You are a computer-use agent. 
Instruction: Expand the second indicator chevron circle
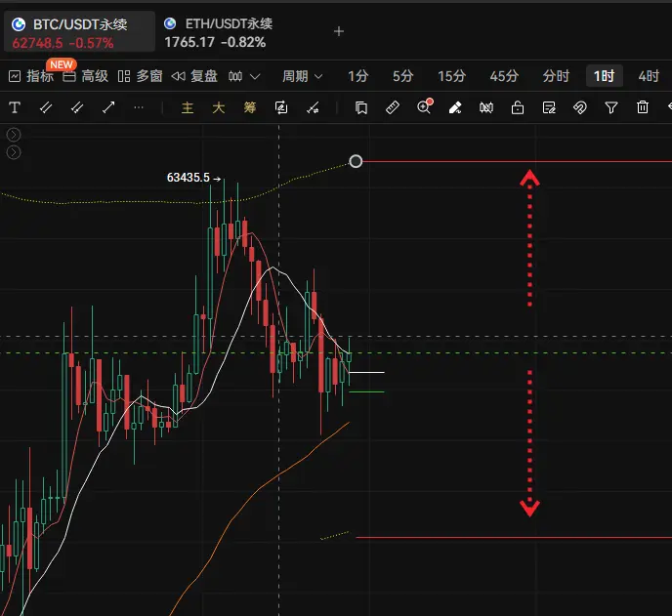click(x=14, y=152)
